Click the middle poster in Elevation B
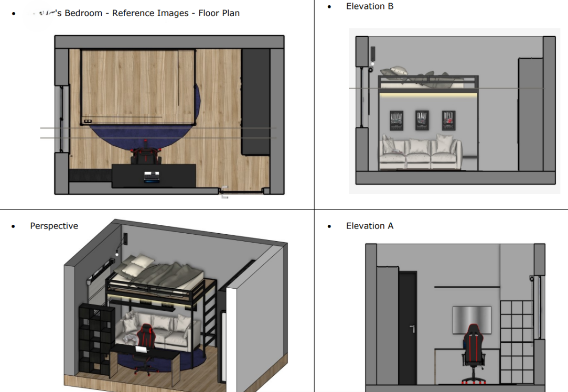The width and height of the screenshot is (568, 392). click(422, 120)
